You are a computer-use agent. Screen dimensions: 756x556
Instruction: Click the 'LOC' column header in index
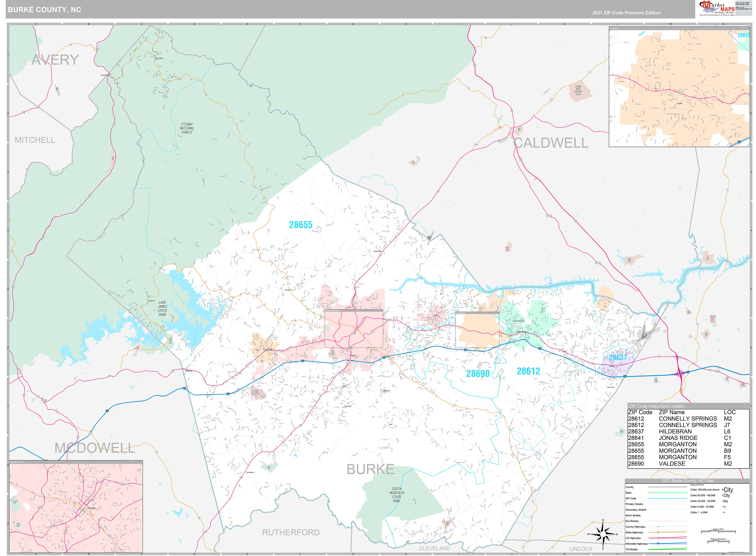pos(730,412)
